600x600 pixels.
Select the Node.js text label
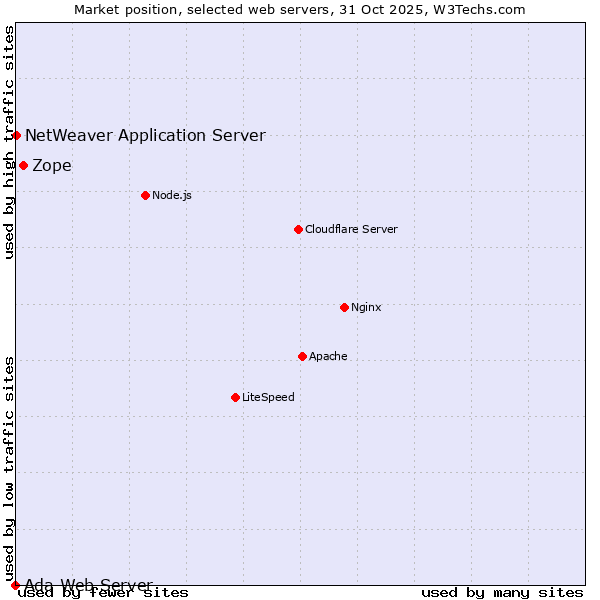coord(172,195)
